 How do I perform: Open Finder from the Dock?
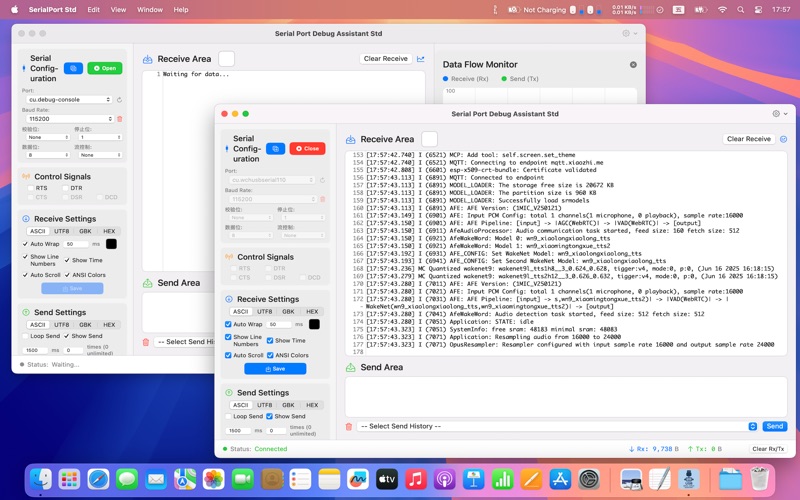tap(41, 479)
